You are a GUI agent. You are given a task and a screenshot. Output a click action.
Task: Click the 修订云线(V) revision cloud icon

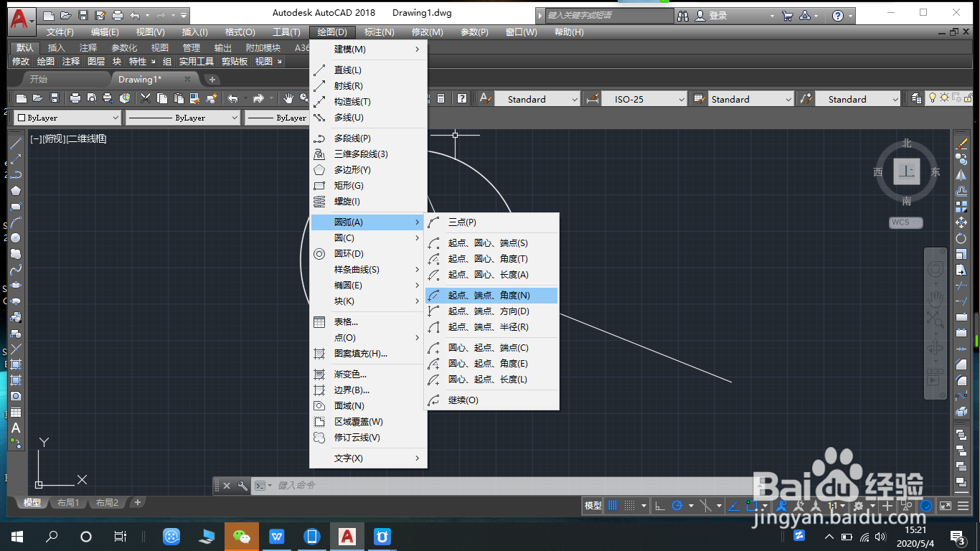[320, 438]
